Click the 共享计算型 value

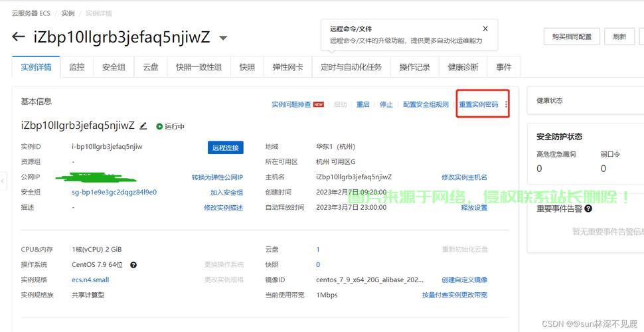click(x=88, y=295)
